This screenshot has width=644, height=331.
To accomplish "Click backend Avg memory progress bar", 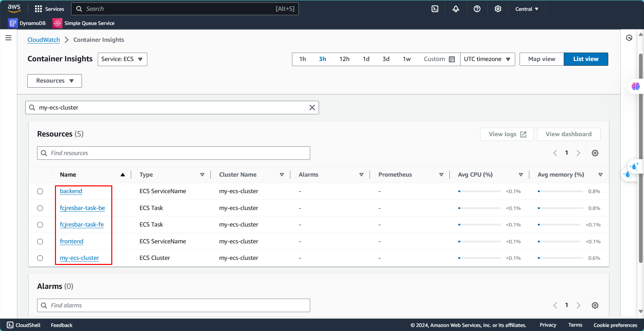I will (560, 191).
